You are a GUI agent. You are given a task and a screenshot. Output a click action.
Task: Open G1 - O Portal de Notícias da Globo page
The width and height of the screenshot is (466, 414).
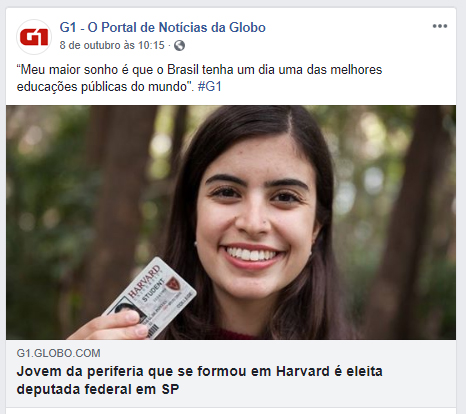coord(162,27)
